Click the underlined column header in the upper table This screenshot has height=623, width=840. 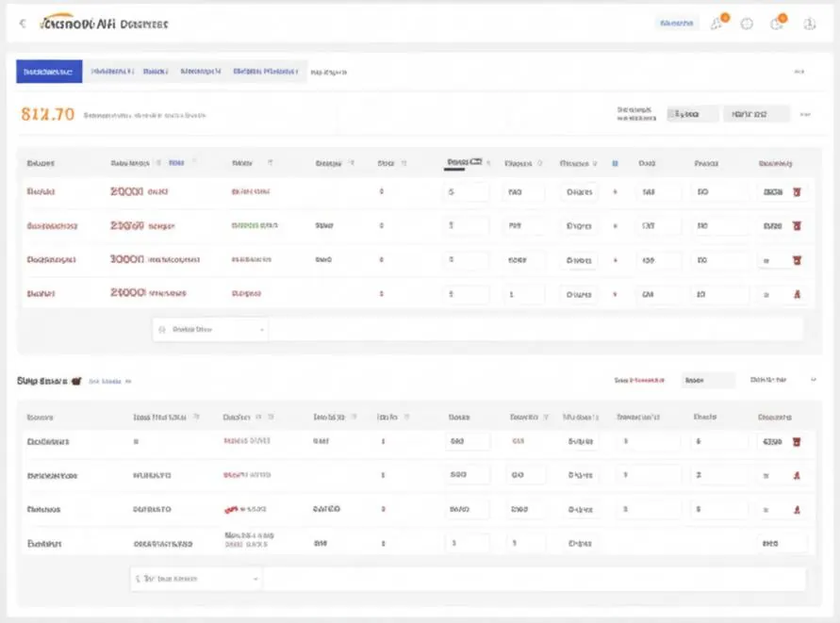click(464, 162)
